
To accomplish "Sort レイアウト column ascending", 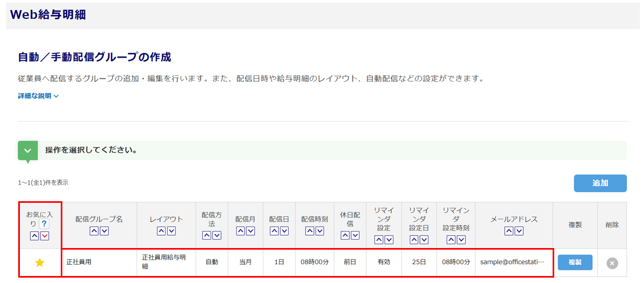I will [161, 231].
